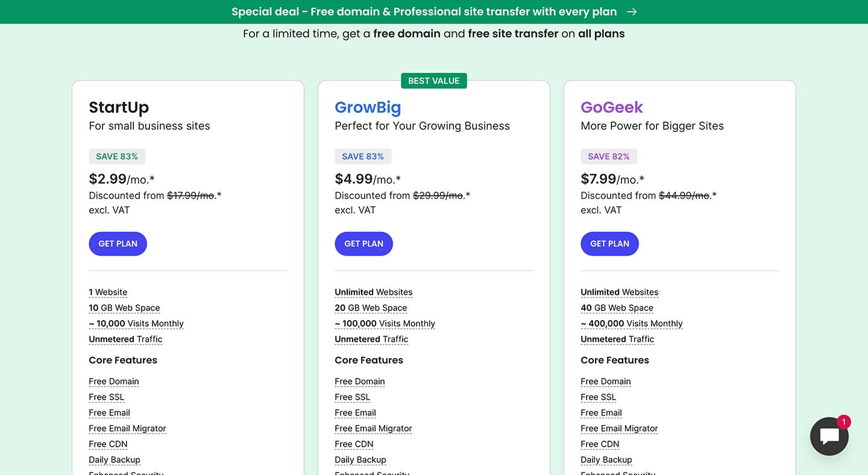Click Free Email in the GoGeek plan

pyautogui.click(x=601, y=413)
